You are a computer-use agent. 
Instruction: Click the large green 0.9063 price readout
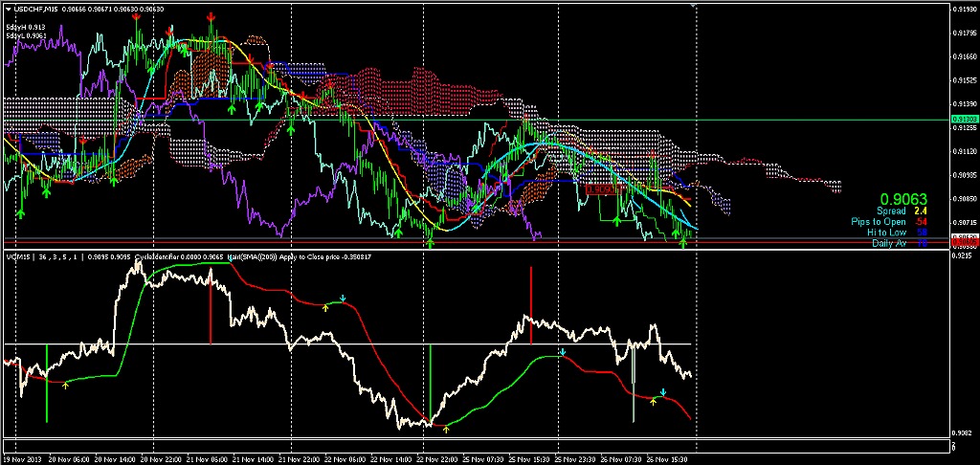coord(903,199)
